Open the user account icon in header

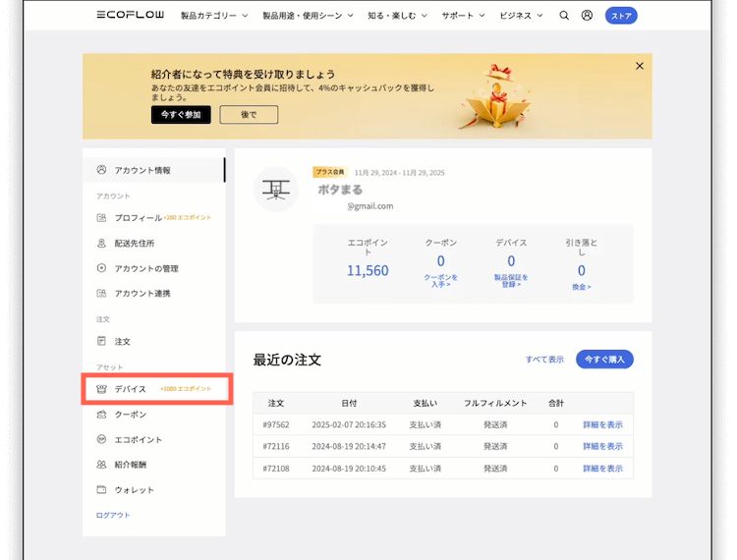587,16
